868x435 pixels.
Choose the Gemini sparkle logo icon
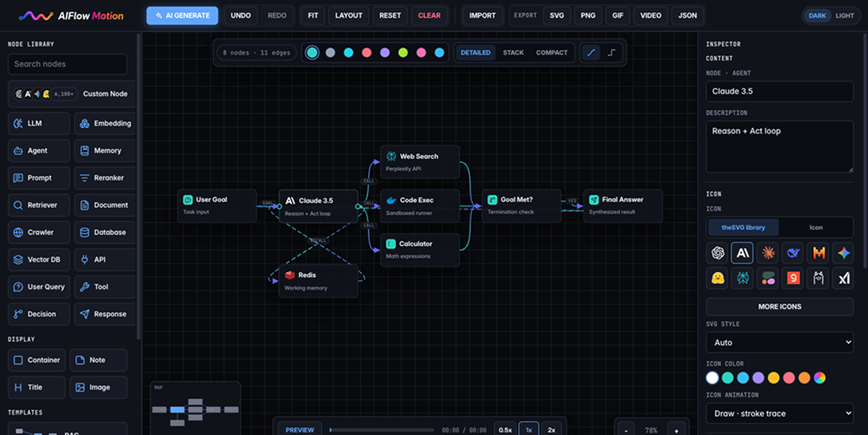844,253
